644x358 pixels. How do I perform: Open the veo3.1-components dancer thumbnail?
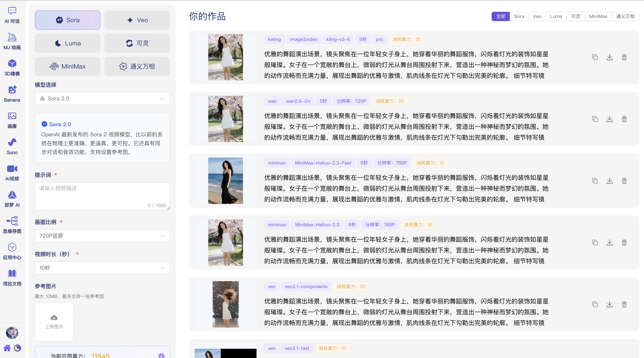pos(225,304)
